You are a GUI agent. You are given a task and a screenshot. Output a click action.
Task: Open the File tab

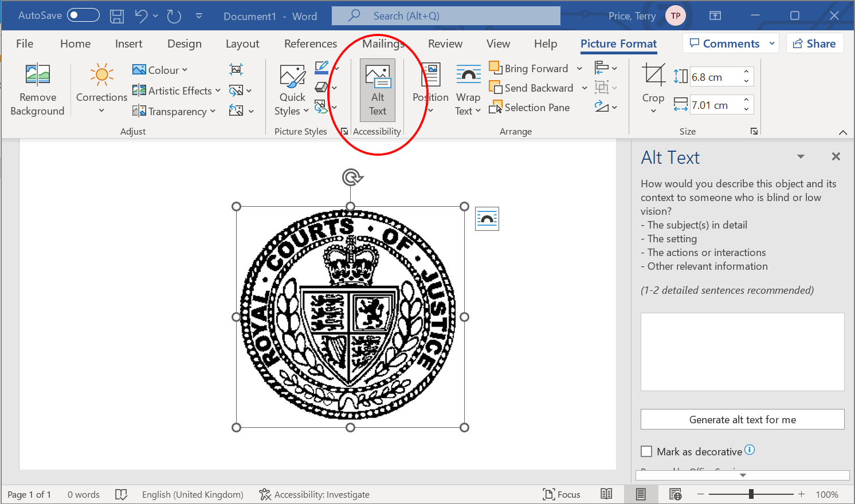click(25, 44)
